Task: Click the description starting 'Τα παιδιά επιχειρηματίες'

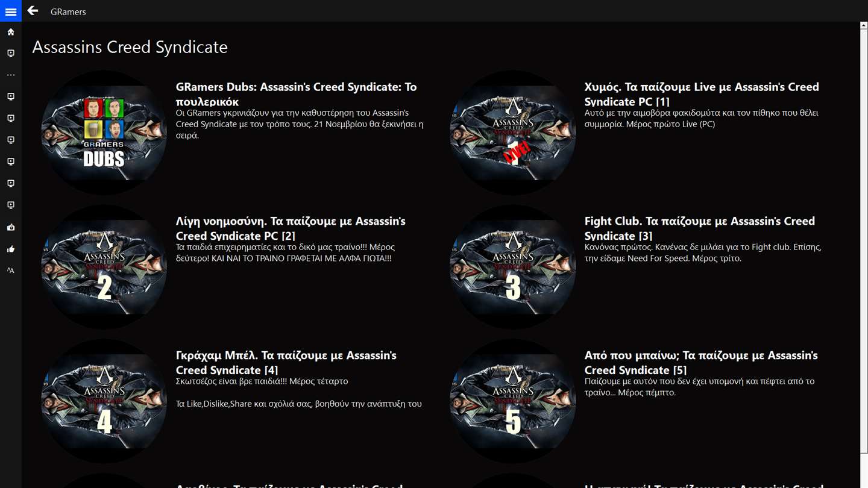Action: (285, 252)
